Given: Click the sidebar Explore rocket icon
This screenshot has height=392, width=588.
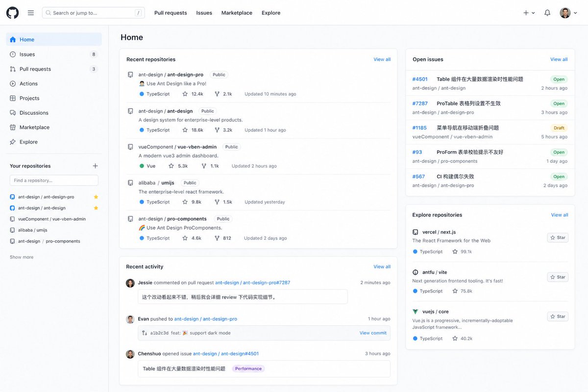Looking at the screenshot, I should (x=13, y=142).
